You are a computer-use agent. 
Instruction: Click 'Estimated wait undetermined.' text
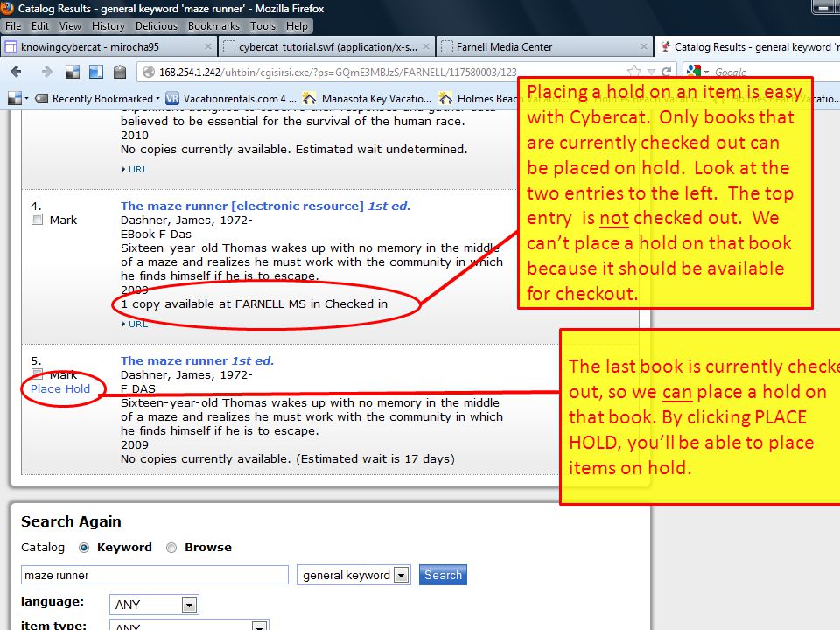pos(381,149)
